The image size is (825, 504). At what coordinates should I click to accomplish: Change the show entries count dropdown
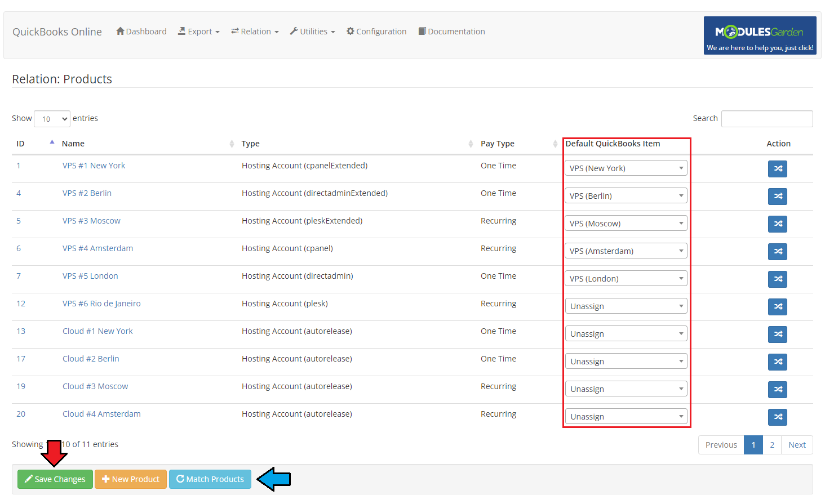(52, 119)
